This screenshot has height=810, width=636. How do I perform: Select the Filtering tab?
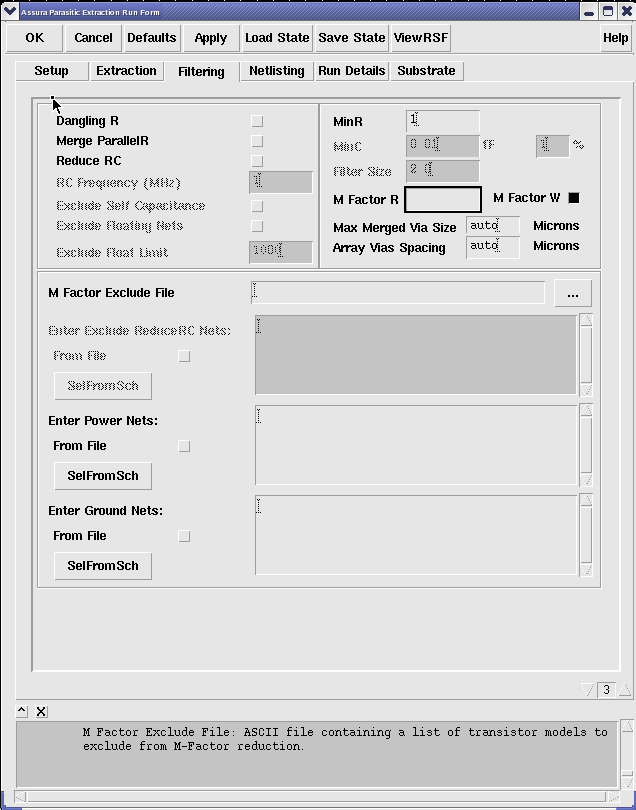coord(201,71)
